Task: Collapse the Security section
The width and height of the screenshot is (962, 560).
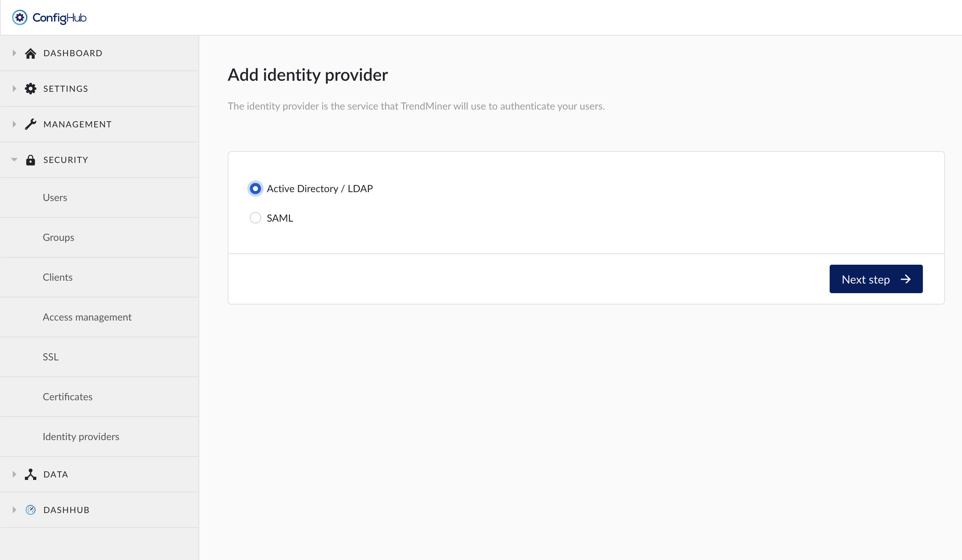Action: (14, 160)
